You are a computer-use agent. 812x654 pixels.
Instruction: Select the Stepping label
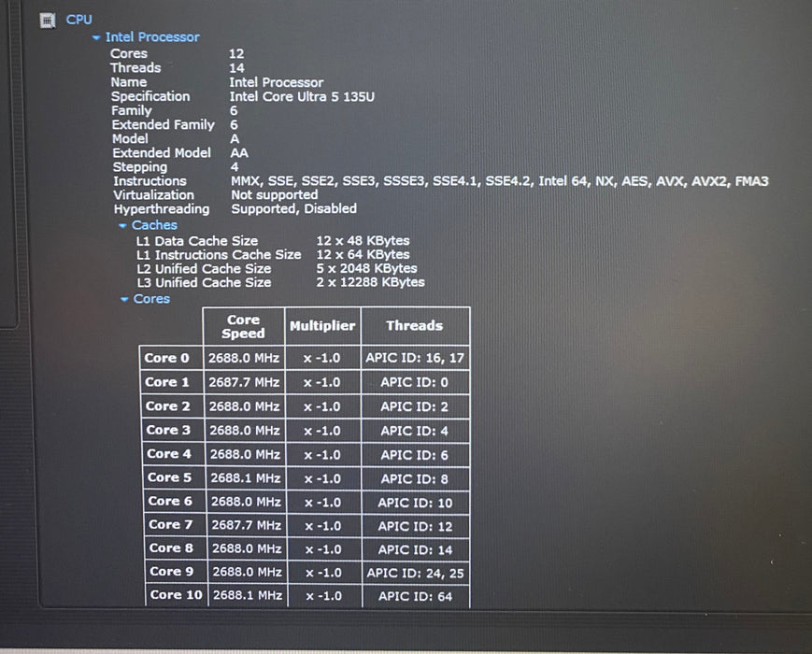point(140,167)
